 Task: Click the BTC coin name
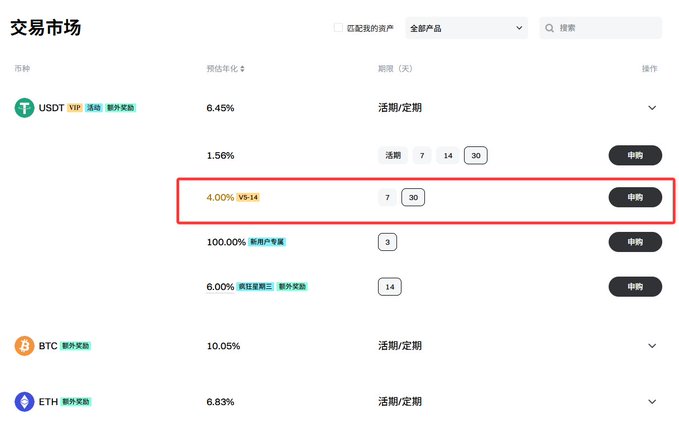click(48, 346)
